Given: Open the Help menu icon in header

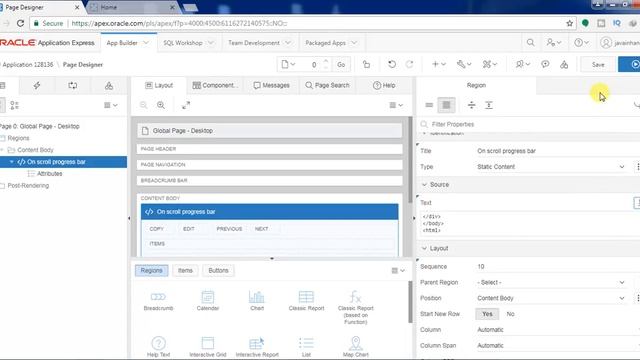Looking at the screenshot, I should click(x=581, y=42).
